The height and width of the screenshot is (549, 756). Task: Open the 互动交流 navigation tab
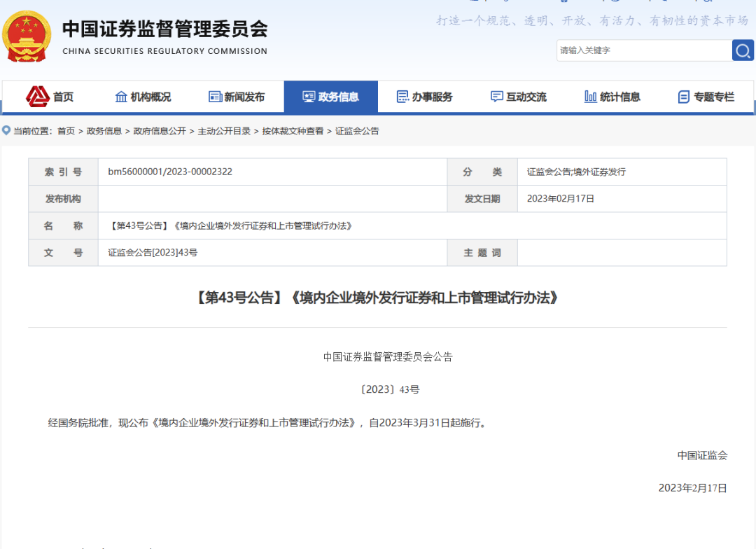519,97
